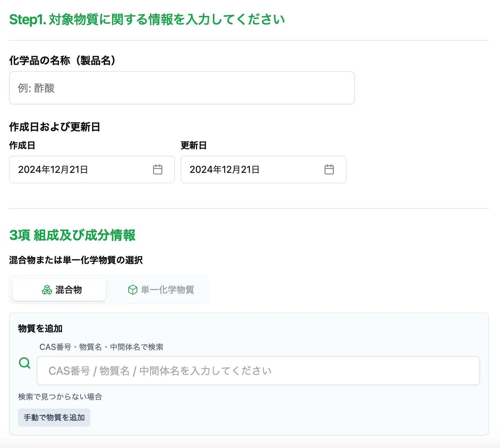Click the box icon beside 単一化学物質

click(133, 290)
